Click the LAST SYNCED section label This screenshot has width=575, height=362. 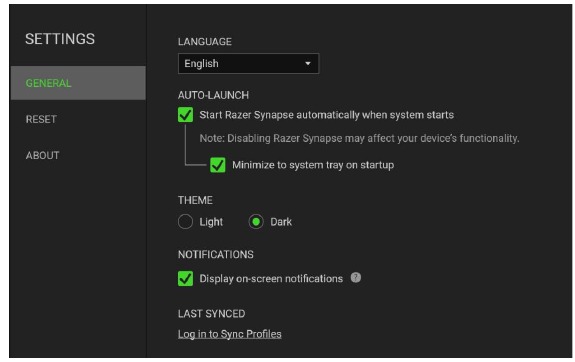[x=212, y=314]
